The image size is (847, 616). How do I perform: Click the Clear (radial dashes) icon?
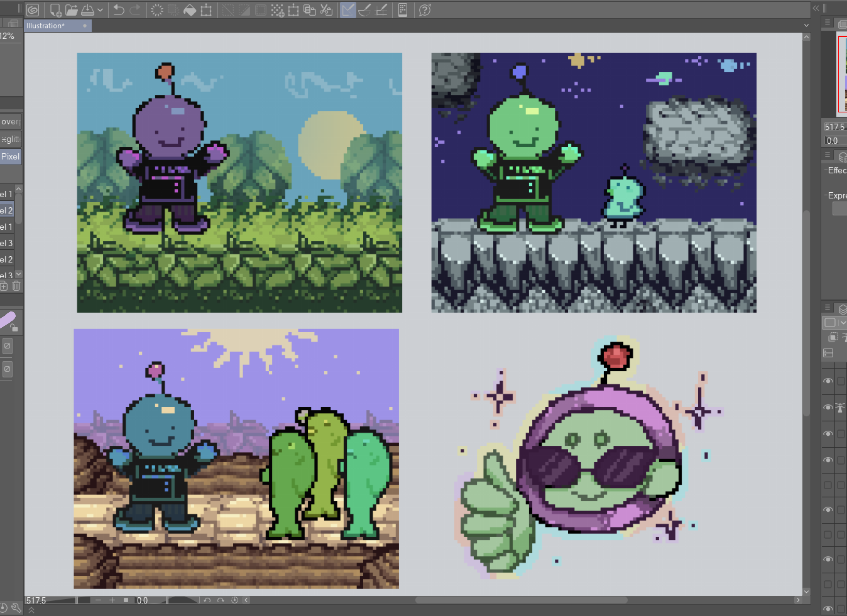click(x=157, y=10)
